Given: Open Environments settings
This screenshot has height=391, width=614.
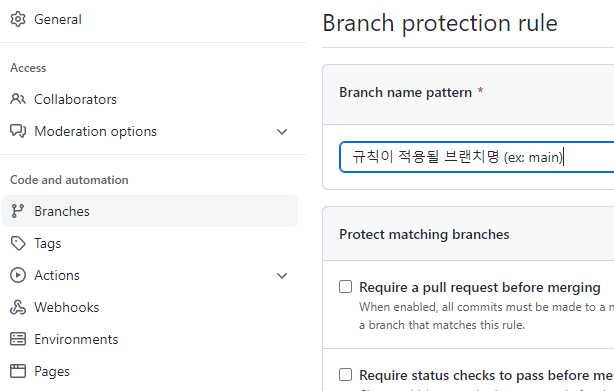Looking at the screenshot, I should [x=76, y=339].
